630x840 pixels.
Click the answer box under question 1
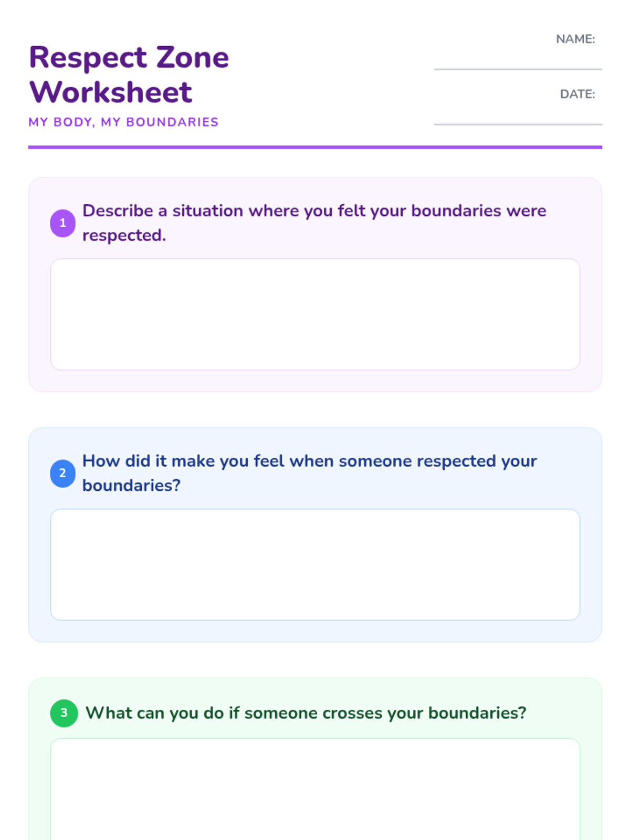[315, 314]
